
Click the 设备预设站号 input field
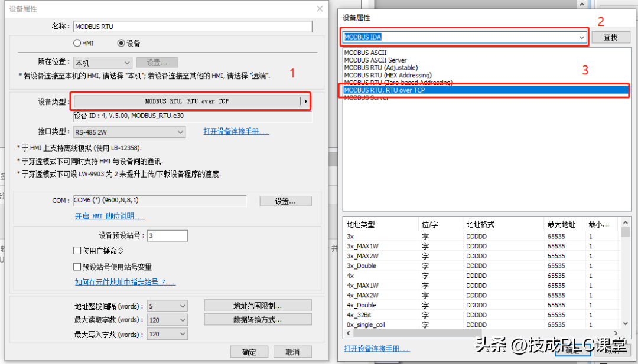coord(167,236)
